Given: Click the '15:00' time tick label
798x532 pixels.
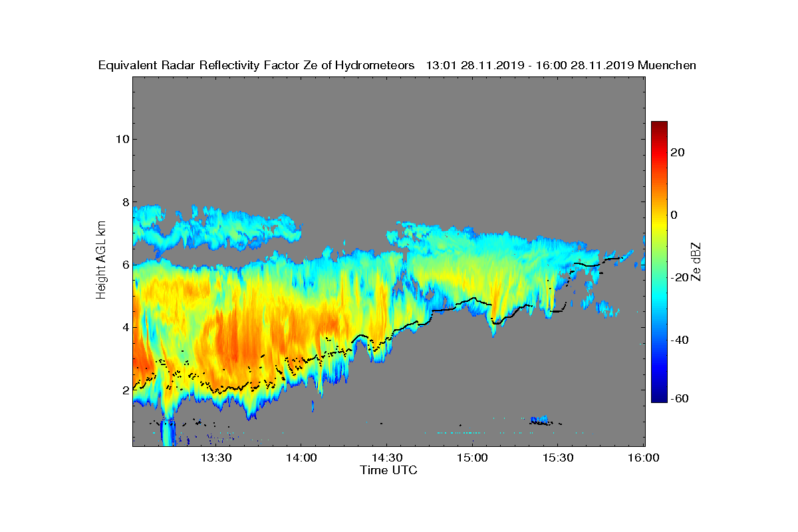Looking at the screenshot, I should [473, 458].
